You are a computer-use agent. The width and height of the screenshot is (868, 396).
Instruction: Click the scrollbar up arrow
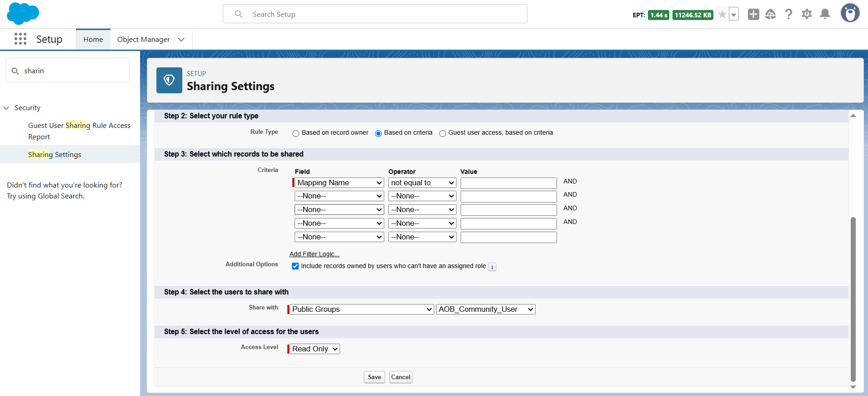tap(853, 116)
